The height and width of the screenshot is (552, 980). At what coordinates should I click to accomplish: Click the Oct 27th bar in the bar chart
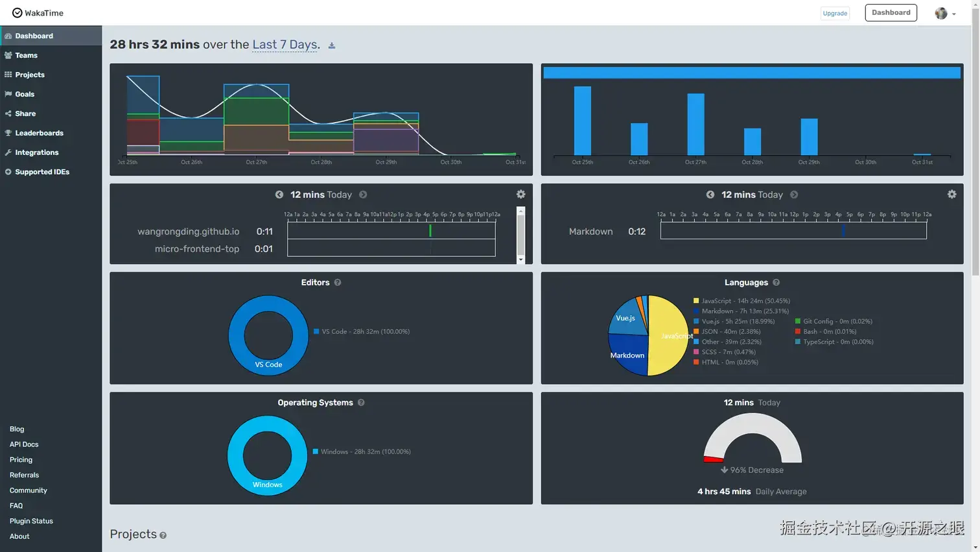[x=695, y=125]
